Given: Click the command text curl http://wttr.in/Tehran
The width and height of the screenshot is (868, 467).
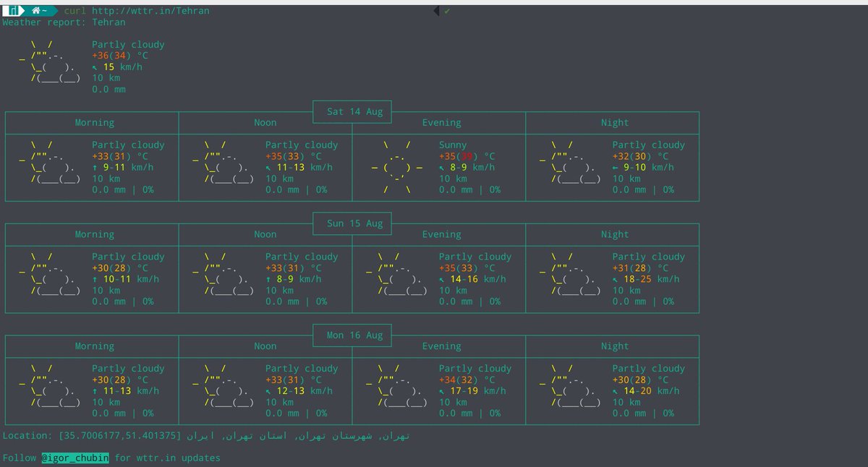Looking at the screenshot, I should point(137,11).
